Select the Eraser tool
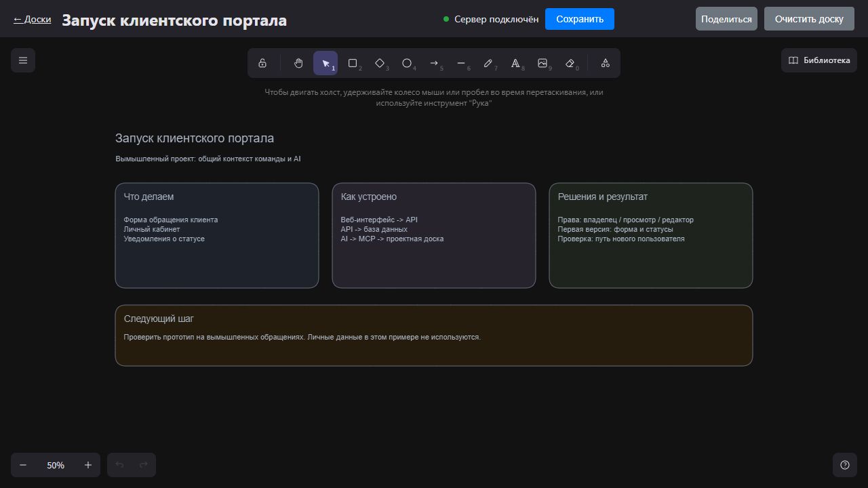 click(x=570, y=63)
